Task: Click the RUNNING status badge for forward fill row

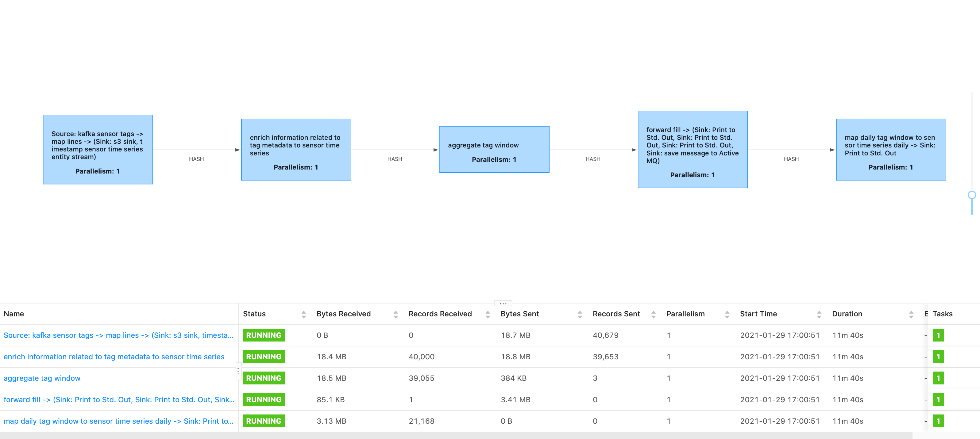Action: pos(263,399)
